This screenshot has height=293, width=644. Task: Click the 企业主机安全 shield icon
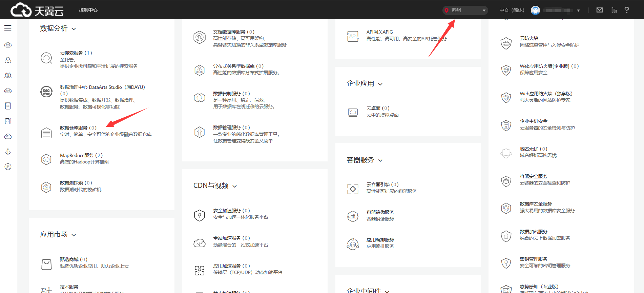tap(506, 125)
